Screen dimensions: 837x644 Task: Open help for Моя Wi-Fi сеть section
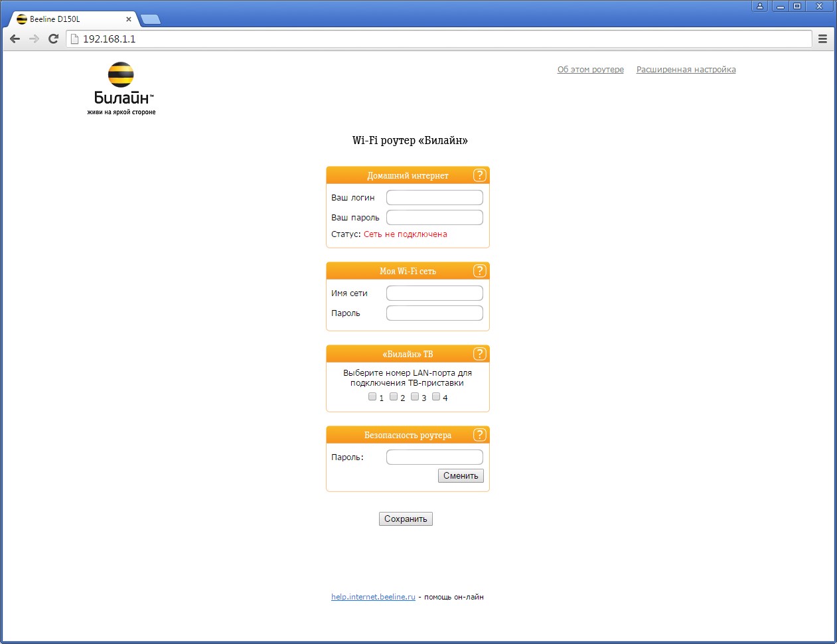coord(480,271)
